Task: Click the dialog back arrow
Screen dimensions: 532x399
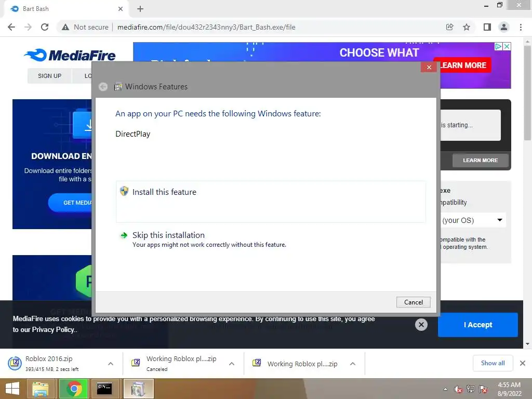Action: [x=103, y=87]
